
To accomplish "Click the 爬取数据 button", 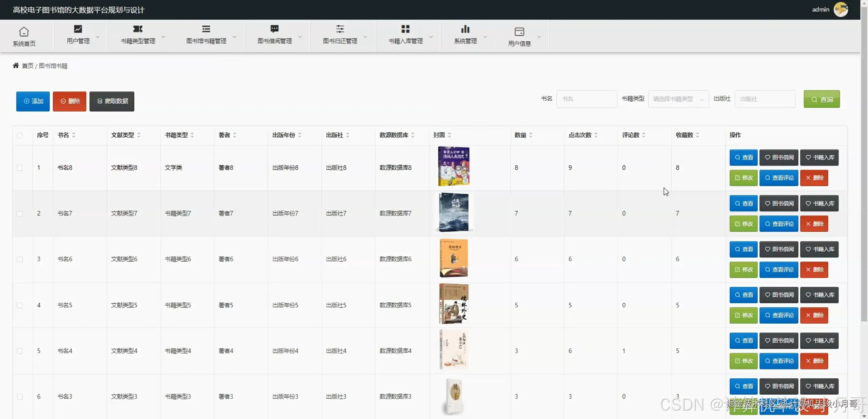I will (112, 101).
